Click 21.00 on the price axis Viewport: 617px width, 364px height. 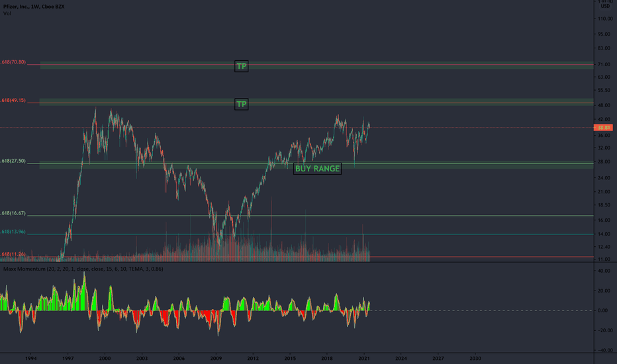click(x=604, y=192)
